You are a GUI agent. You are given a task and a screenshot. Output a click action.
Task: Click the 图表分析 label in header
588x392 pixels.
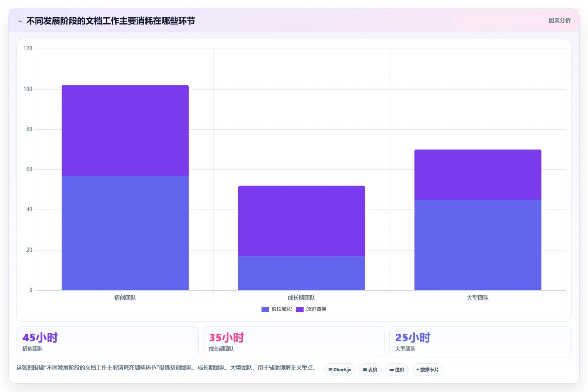pyautogui.click(x=559, y=20)
